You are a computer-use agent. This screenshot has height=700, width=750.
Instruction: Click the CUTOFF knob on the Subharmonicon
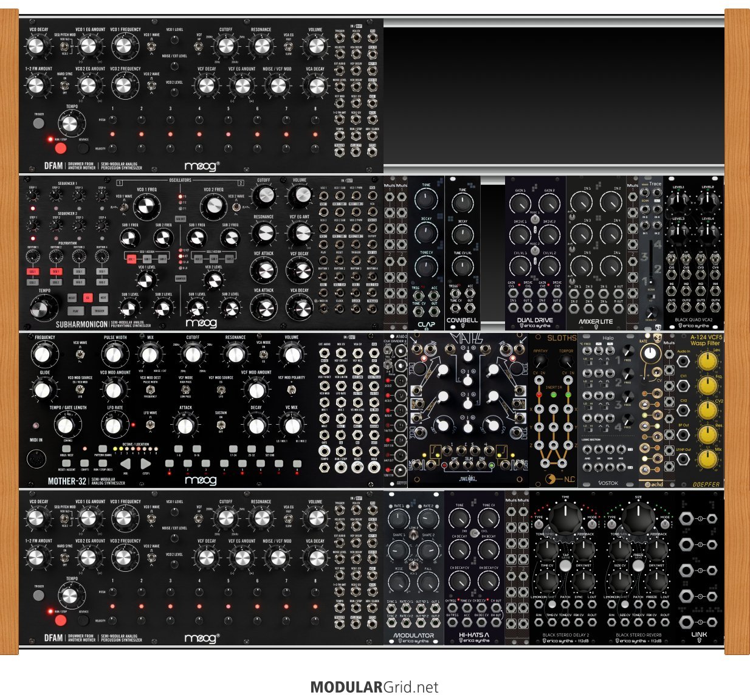click(x=264, y=195)
